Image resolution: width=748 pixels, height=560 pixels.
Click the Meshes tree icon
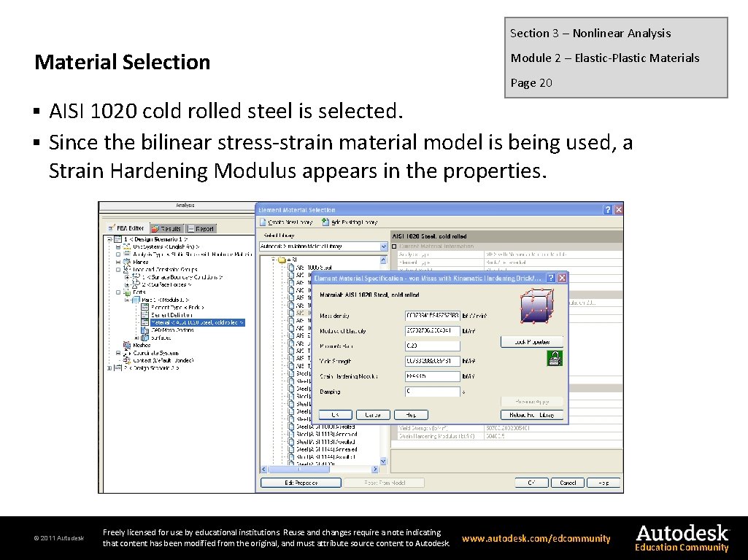[x=127, y=345]
